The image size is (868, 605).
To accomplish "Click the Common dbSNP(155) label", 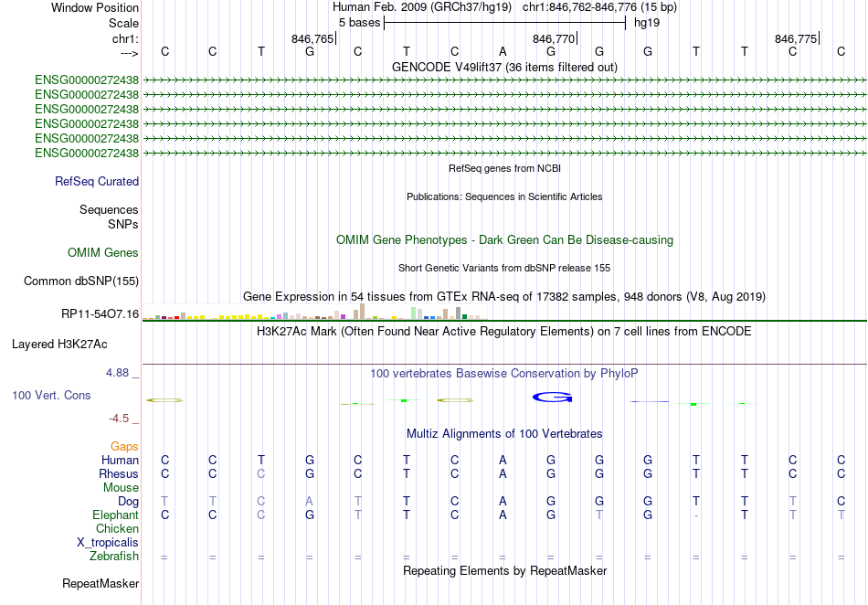I will click(x=81, y=281).
